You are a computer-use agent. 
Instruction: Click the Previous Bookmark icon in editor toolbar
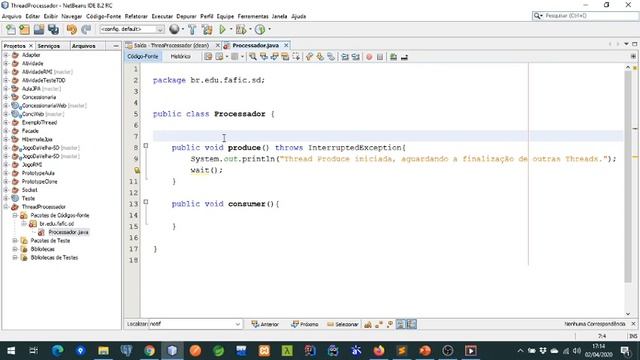309,57
